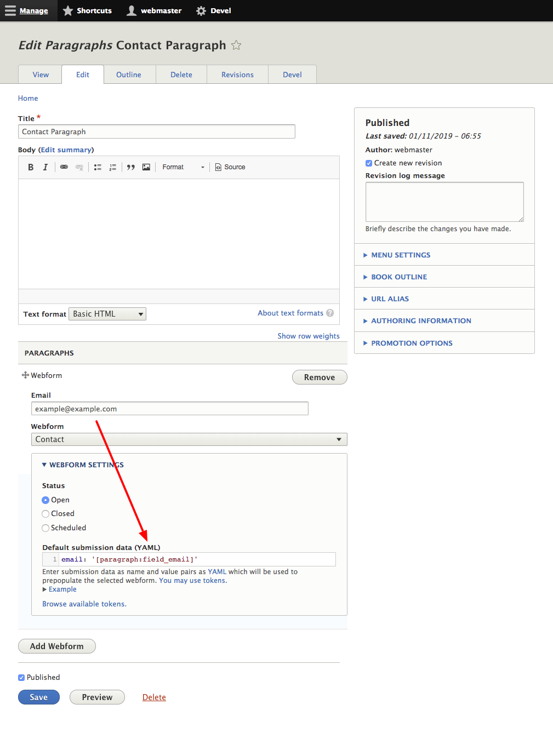Uncheck Create new revision

point(369,163)
